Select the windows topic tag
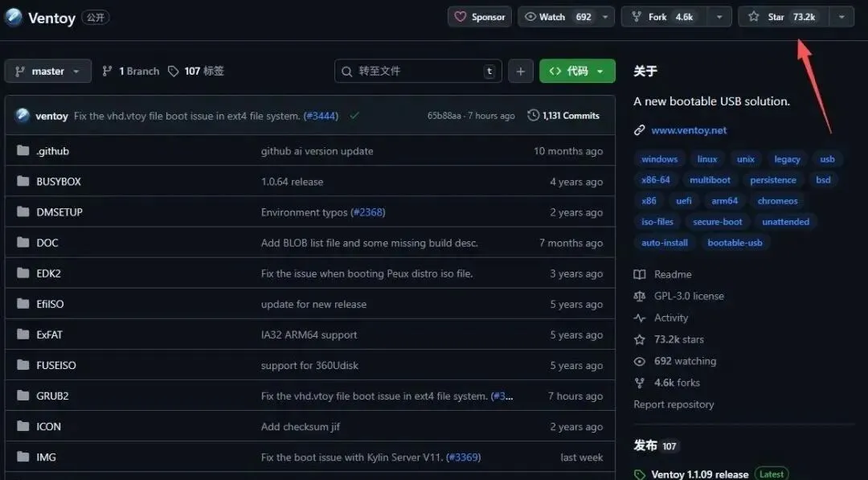The image size is (868, 480). 659,159
